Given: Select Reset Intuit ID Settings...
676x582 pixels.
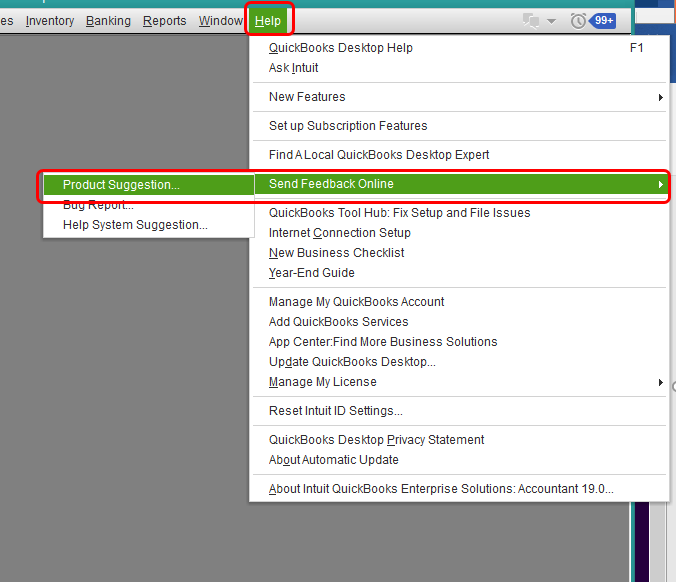Looking at the screenshot, I should [460, 410].
